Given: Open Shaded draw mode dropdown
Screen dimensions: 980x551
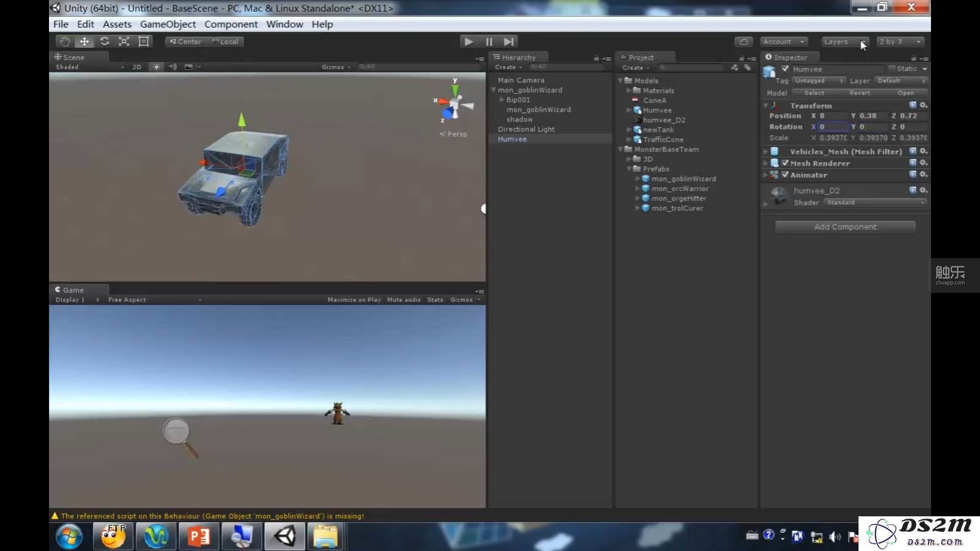Looking at the screenshot, I should 90,67.
